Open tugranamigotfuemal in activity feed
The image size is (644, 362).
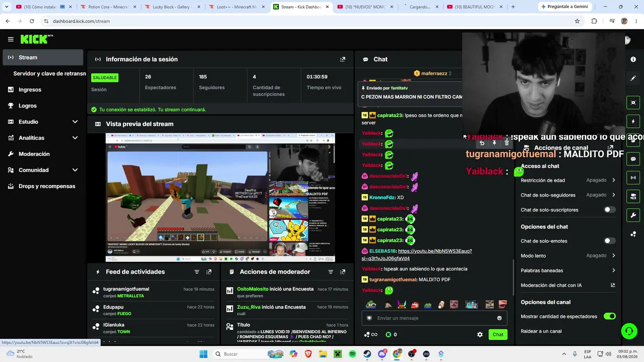(126, 289)
